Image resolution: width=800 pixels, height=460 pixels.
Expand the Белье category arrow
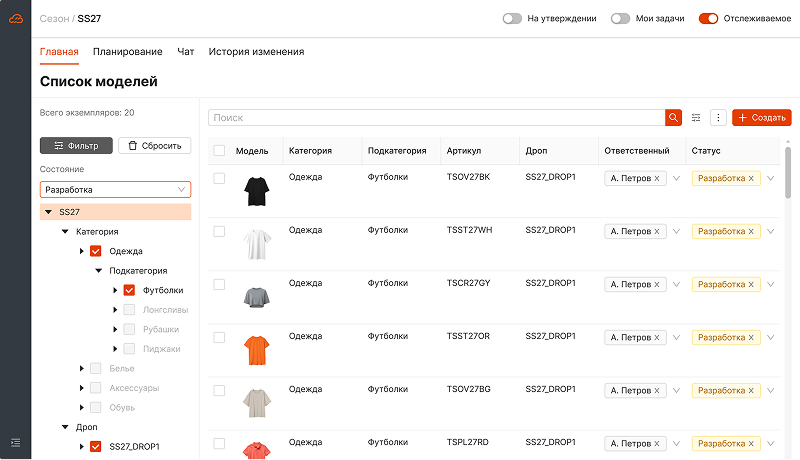(82, 368)
